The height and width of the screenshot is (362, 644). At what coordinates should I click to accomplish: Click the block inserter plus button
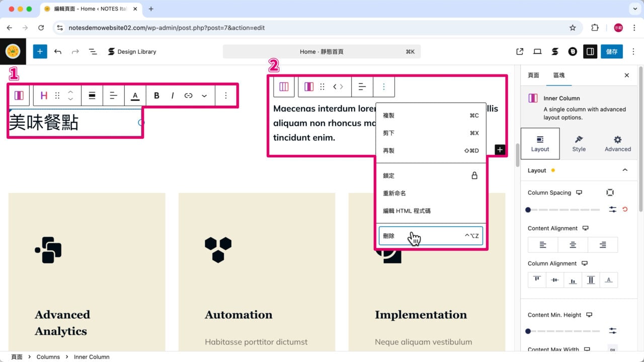coord(40,51)
